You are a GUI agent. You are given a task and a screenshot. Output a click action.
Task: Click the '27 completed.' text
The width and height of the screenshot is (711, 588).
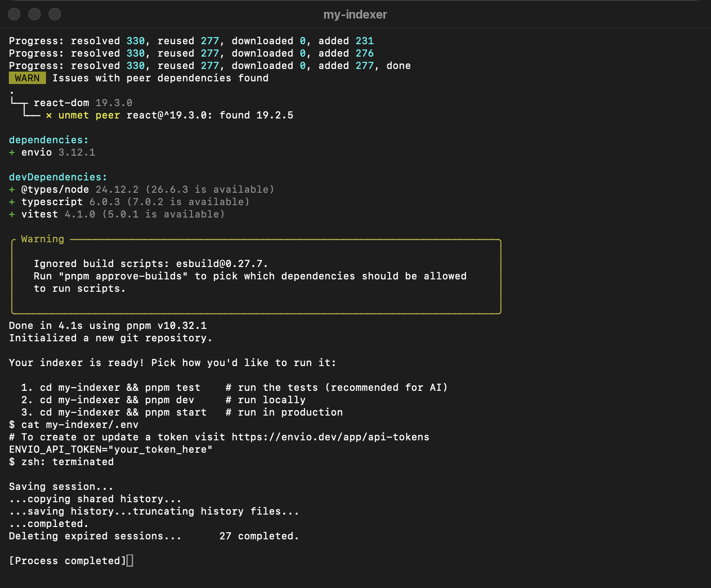[x=259, y=536]
